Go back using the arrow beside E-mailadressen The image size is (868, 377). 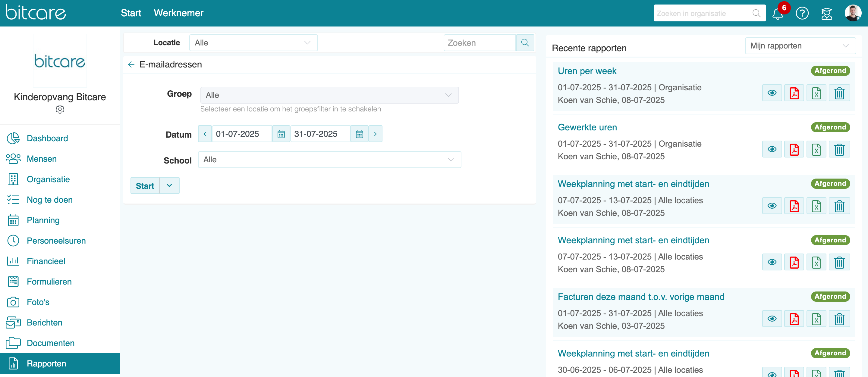131,64
